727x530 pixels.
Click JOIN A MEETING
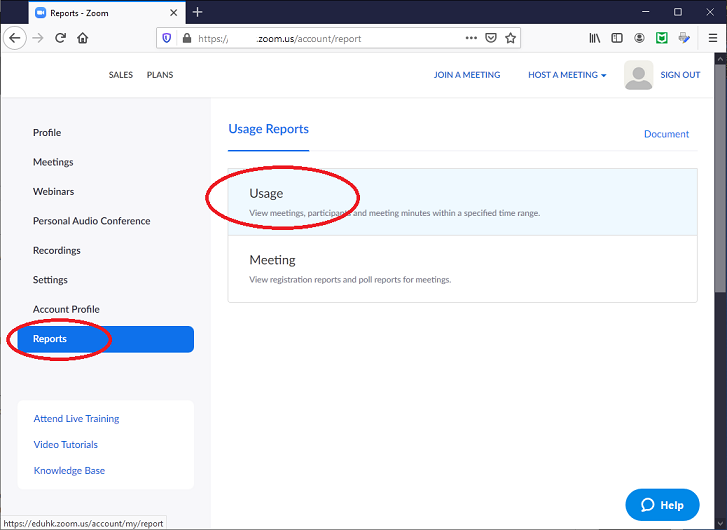(x=467, y=75)
